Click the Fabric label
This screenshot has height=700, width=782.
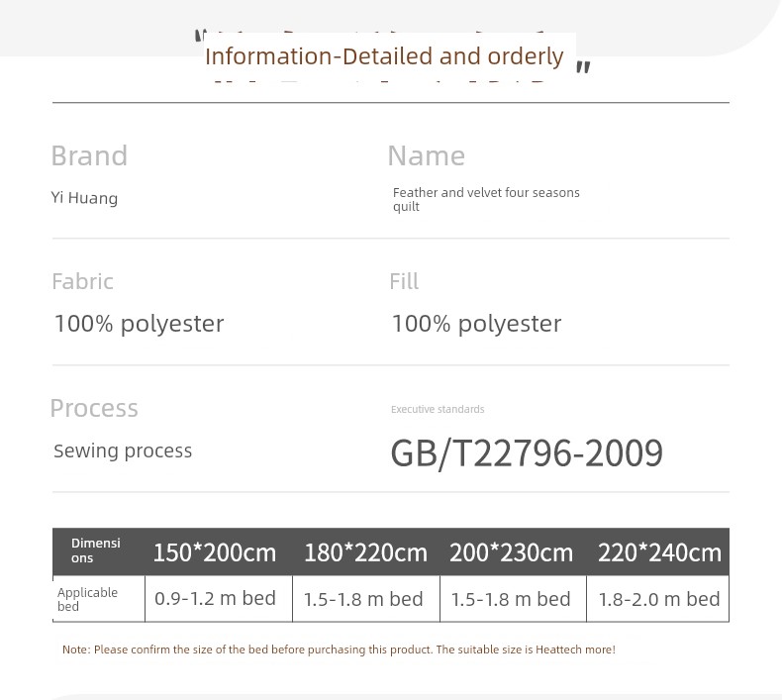point(82,281)
